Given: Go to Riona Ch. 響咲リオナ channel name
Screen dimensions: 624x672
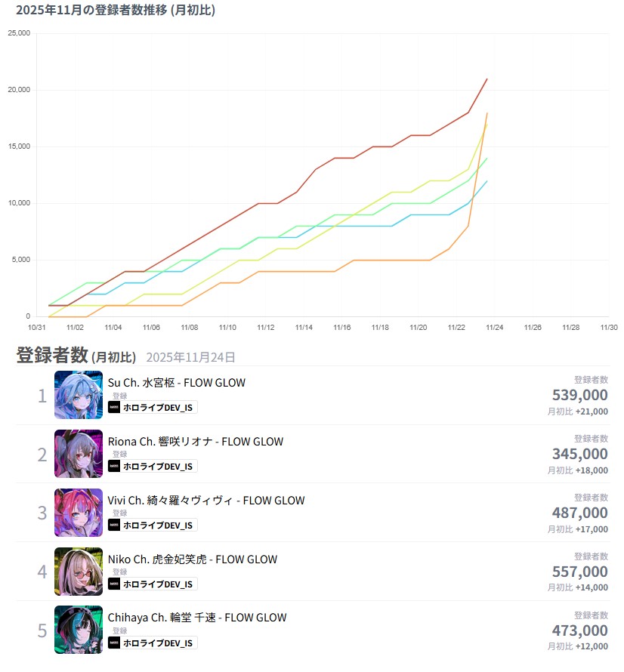Looking at the screenshot, I should point(196,442).
